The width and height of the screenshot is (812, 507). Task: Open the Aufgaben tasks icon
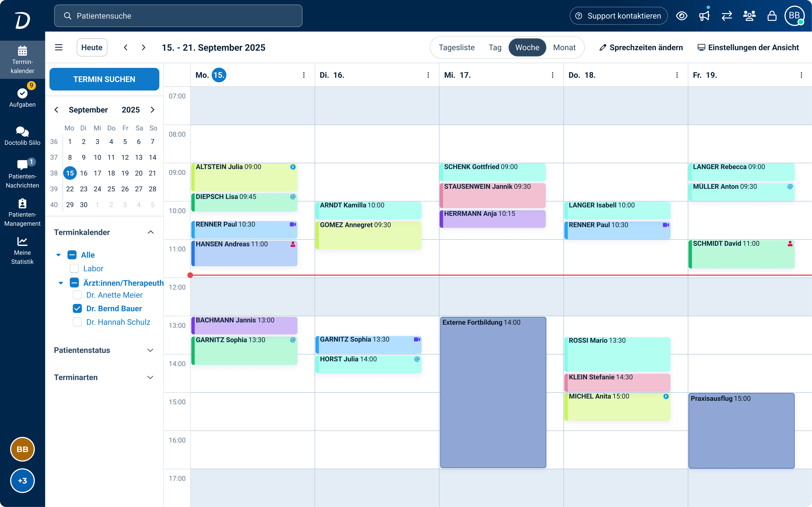pyautogui.click(x=22, y=93)
